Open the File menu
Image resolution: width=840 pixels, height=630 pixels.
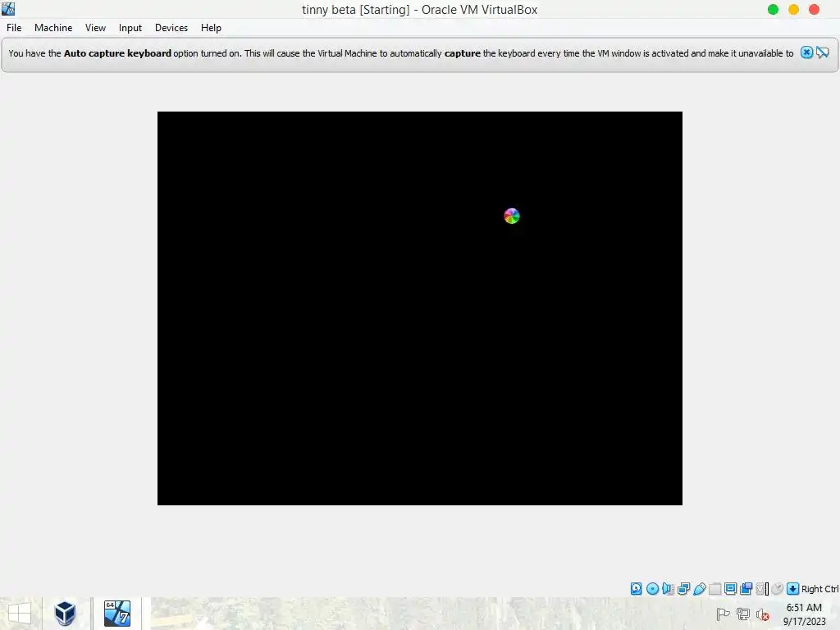click(x=14, y=28)
